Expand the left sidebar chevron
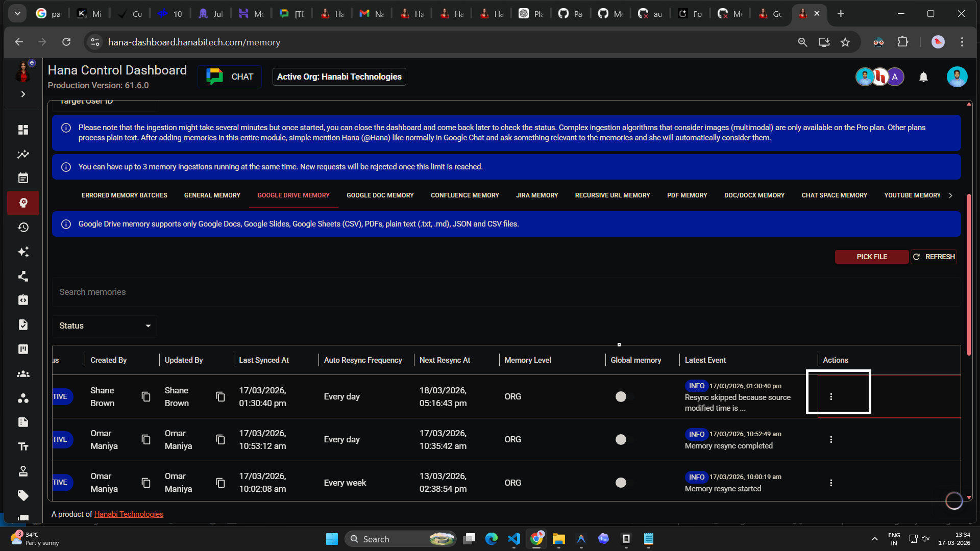This screenshot has width=980, height=551. [x=23, y=94]
